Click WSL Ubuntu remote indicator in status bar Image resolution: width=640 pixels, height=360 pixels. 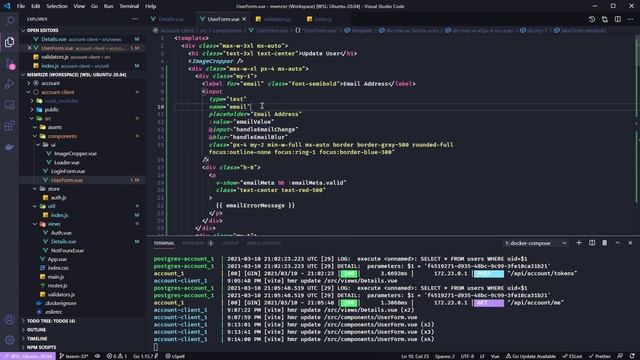pos(28,356)
